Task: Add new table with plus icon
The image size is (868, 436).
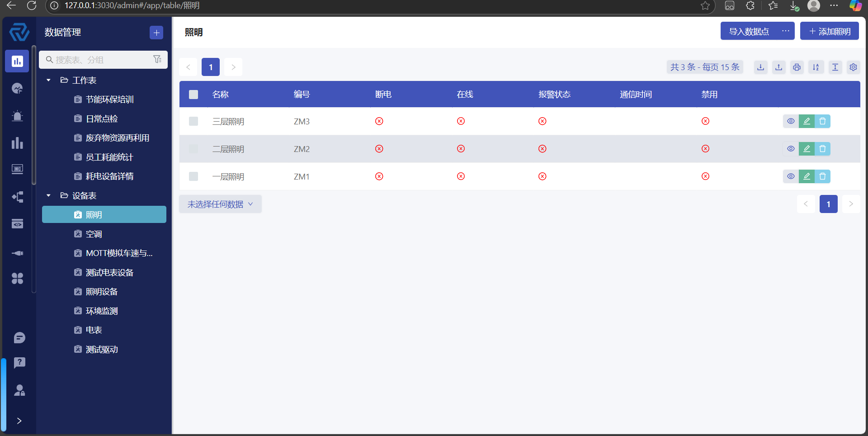Action: (156, 33)
